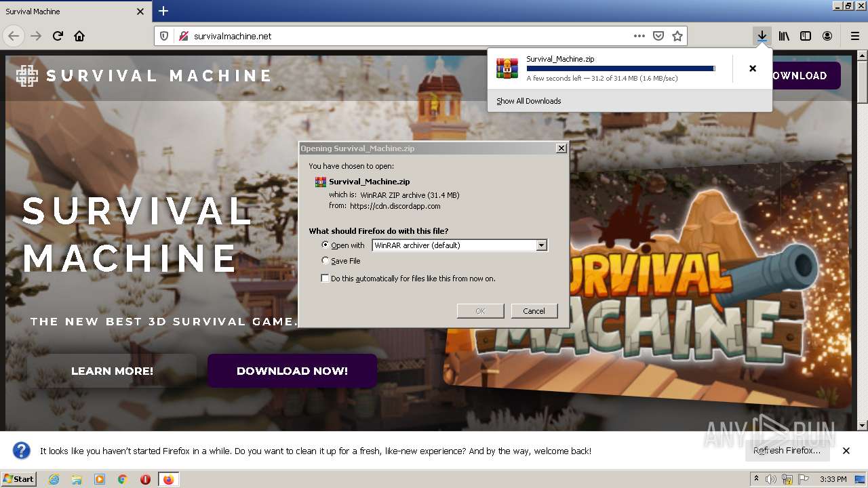Image resolution: width=868 pixels, height=488 pixels.
Task: Open Windows Explorer folder taskbar icon
Action: (77, 479)
